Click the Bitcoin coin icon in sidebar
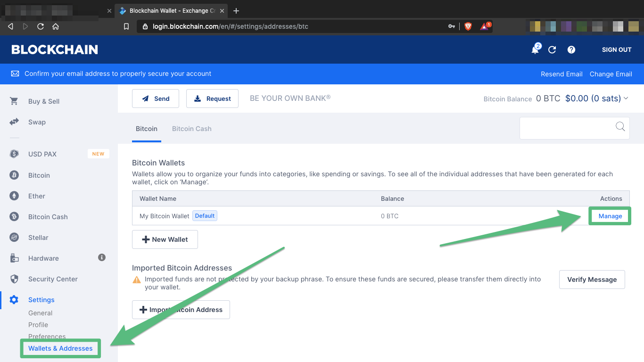Viewport: 644px width, 362px height. [14, 175]
